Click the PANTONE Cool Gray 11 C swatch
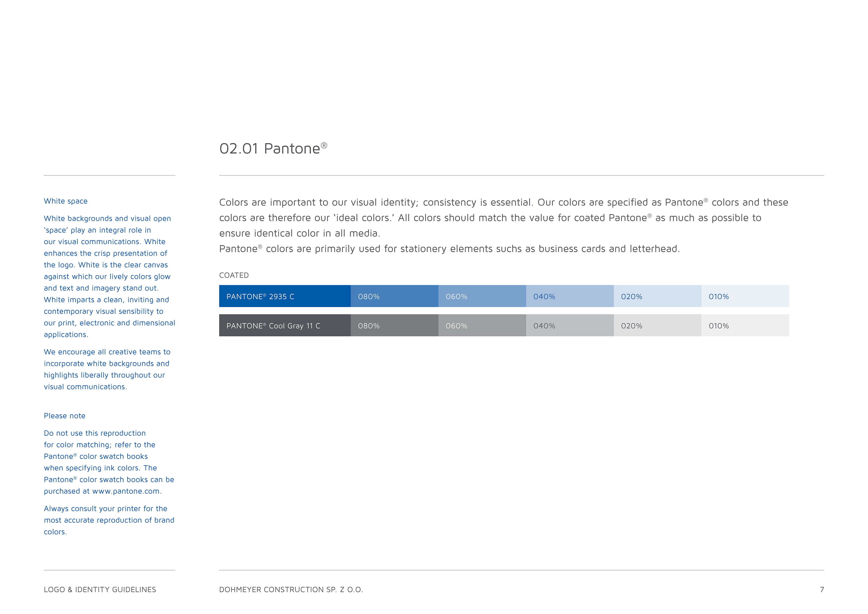 285,325
